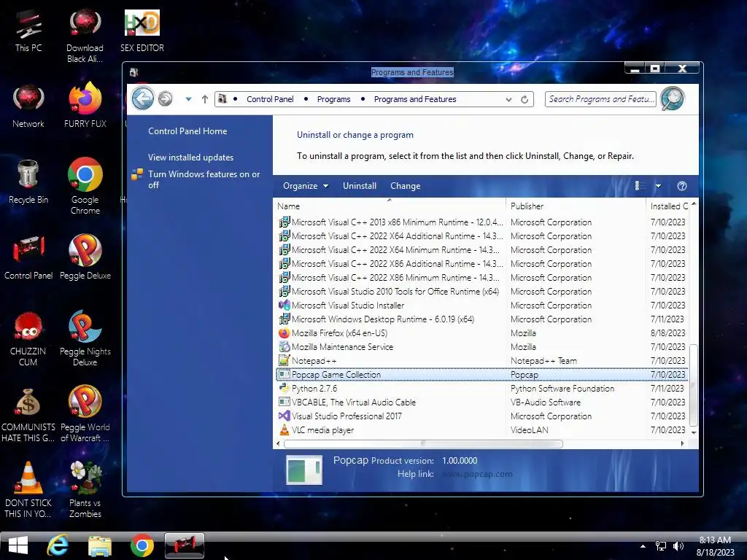Screen dimensions: 747x560
Task: Open the Control Panel desktop icon
Action: tap(28, 257)
